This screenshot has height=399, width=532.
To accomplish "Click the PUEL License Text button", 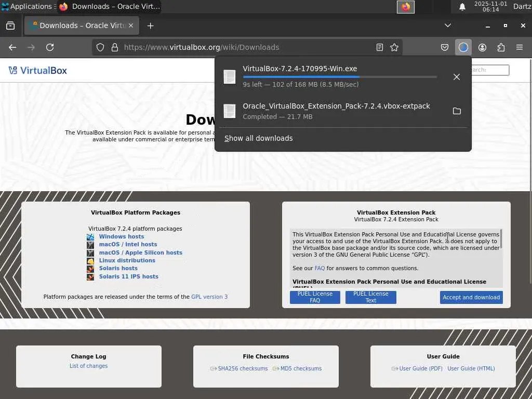I will 370,297.
